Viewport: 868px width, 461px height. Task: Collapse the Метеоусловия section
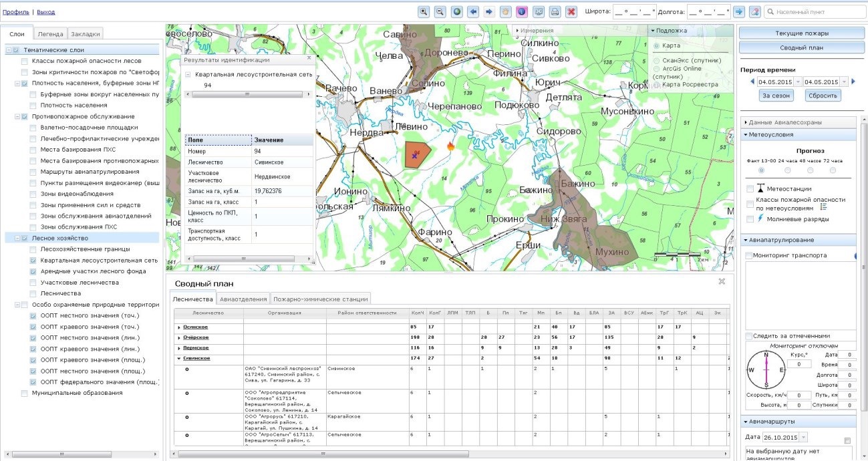click(799, 134)
